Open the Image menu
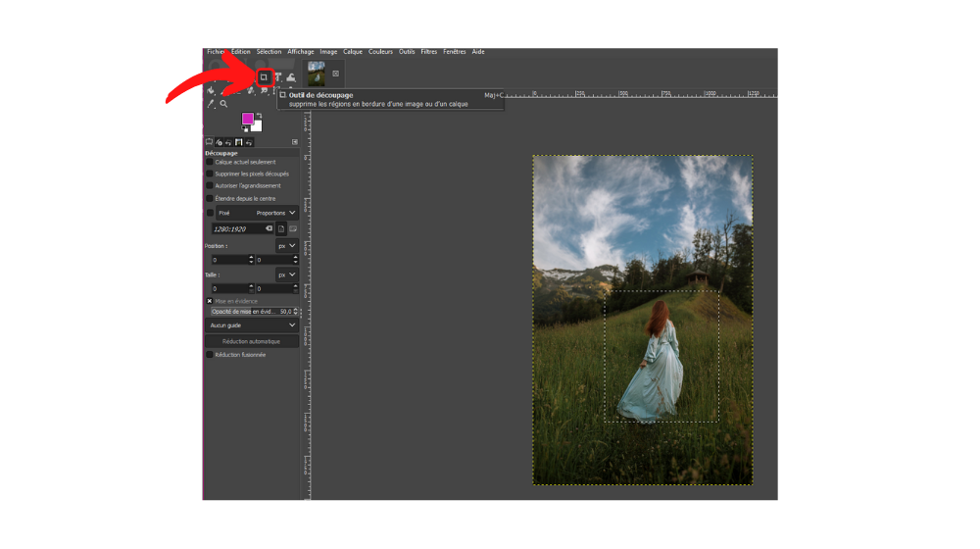980x549 pixels. point(328,52)
